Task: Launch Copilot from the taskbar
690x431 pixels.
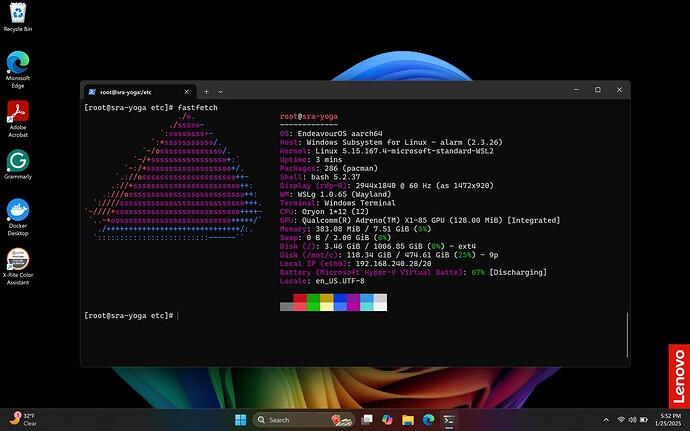Action: tap(387, 420)
